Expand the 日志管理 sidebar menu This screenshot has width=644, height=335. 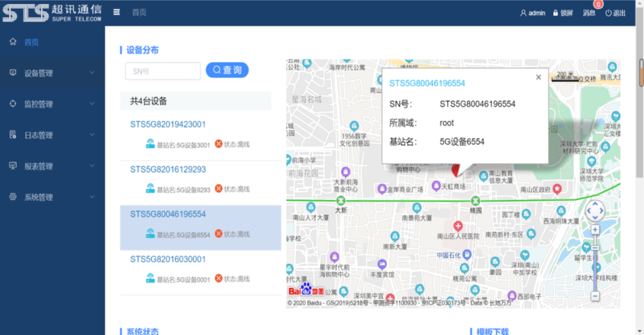52,135
